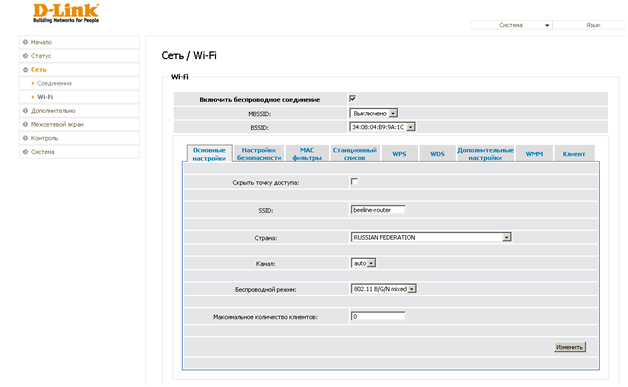Click the D-Link logo
The height and width of the screenshot is (387, 628).
tap(66, 13)
